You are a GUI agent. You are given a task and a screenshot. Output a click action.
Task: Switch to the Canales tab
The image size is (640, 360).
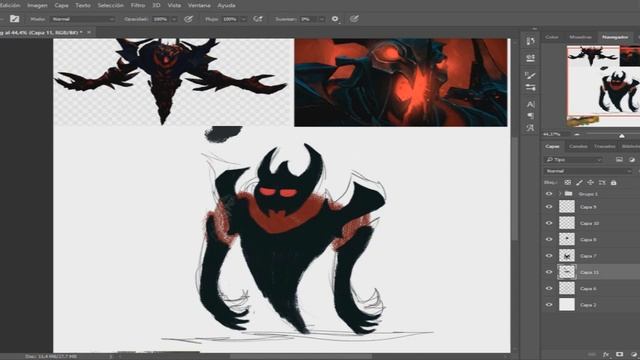578,147
